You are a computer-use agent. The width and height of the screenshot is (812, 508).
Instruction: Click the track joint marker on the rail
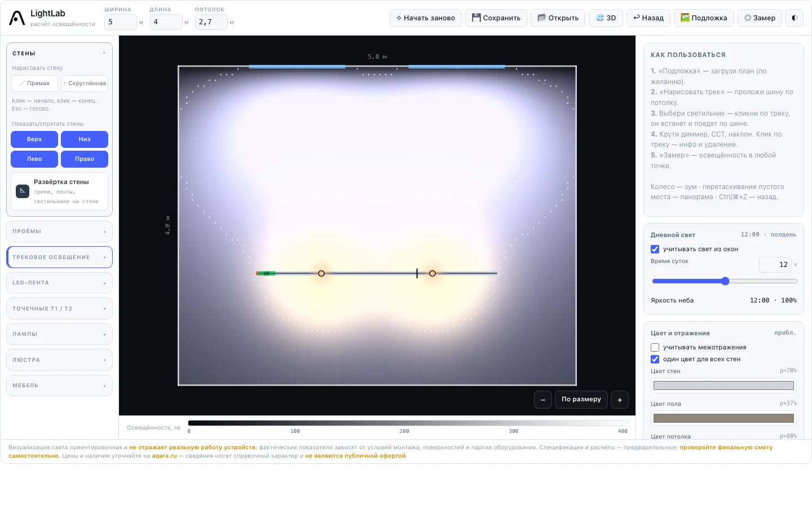(x=417, y=273)
